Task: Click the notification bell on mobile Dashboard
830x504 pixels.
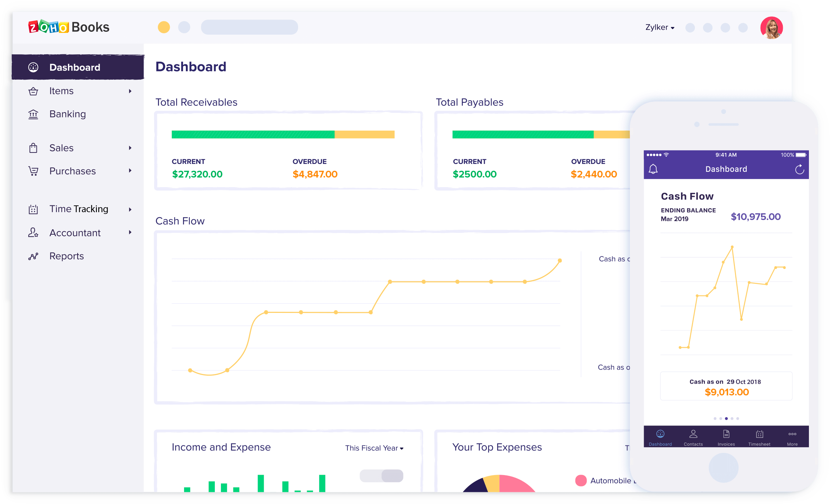Action: point(653,169)
